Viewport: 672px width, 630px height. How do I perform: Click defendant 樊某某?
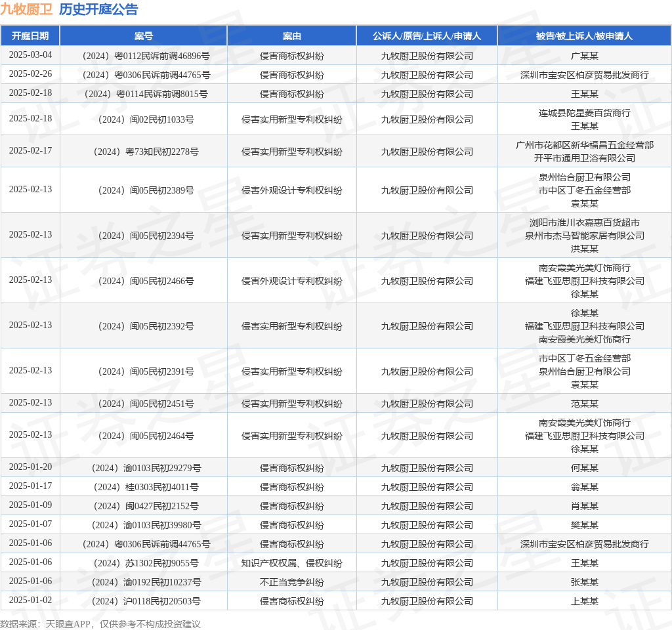coord(585,525)
